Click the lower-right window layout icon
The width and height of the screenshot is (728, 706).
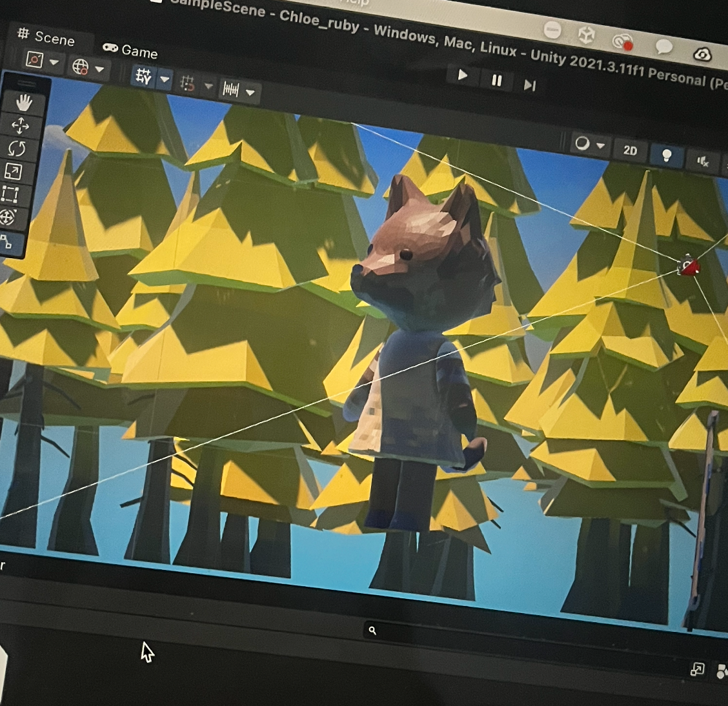698,669
